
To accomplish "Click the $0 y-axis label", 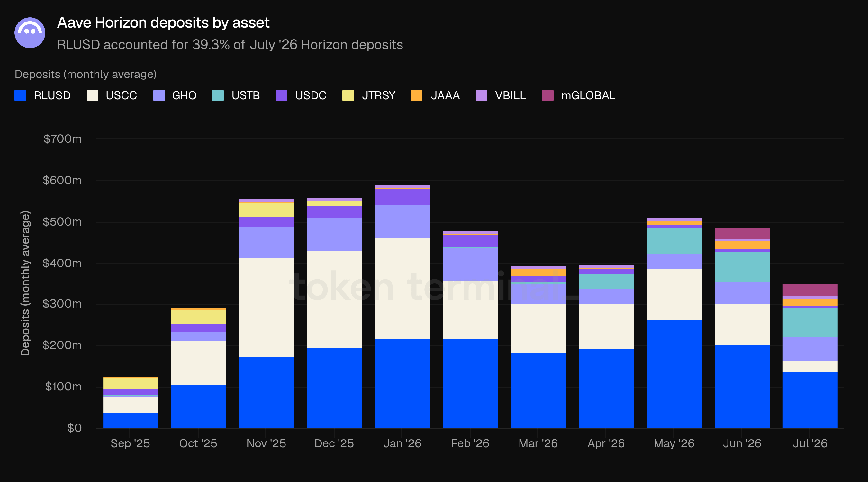I will [75, 428].
